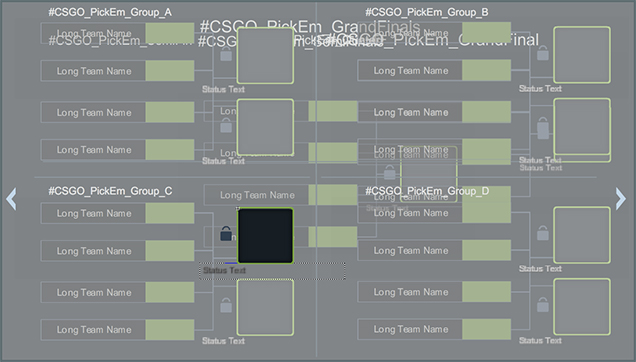Click the lock icon next to Group A's top pick box
The width and height of the screenshot is (636, 362).
tap(226, 54)
